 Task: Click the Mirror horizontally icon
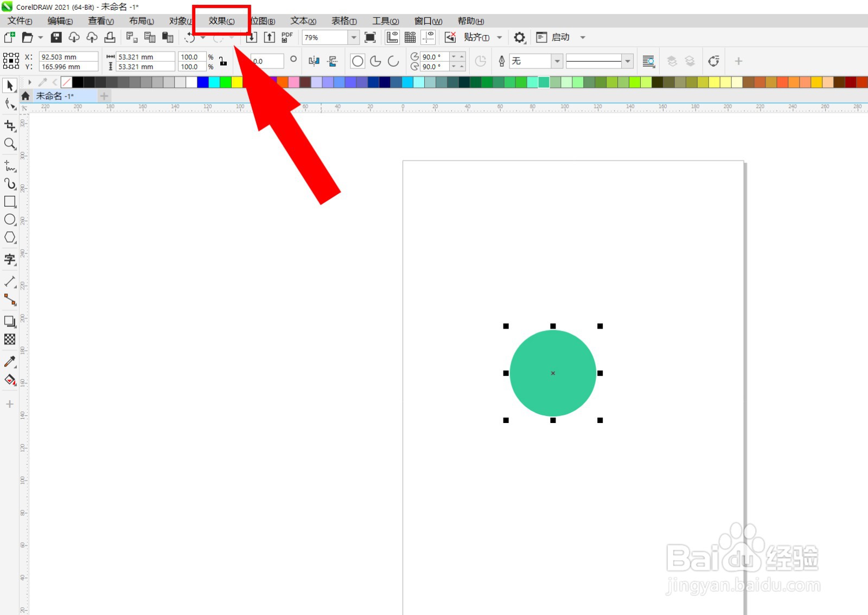coord(314,61)
